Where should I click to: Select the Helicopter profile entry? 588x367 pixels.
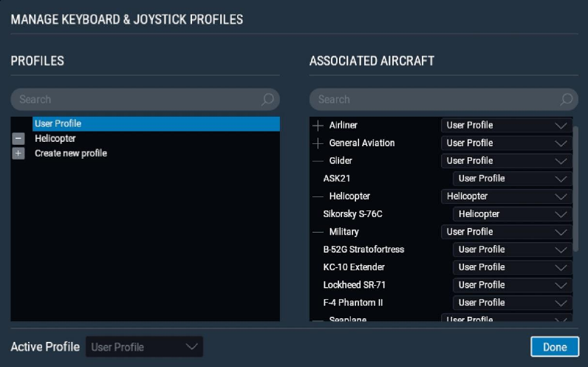tap(55, 139)
